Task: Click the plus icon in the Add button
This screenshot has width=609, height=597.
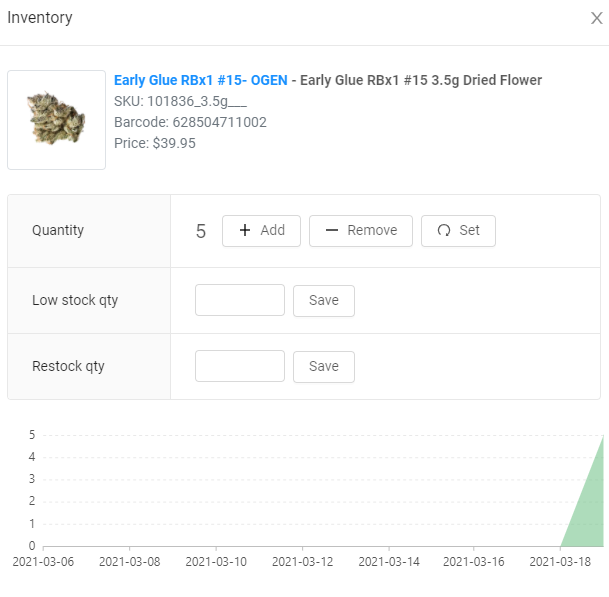Action: 245,230
